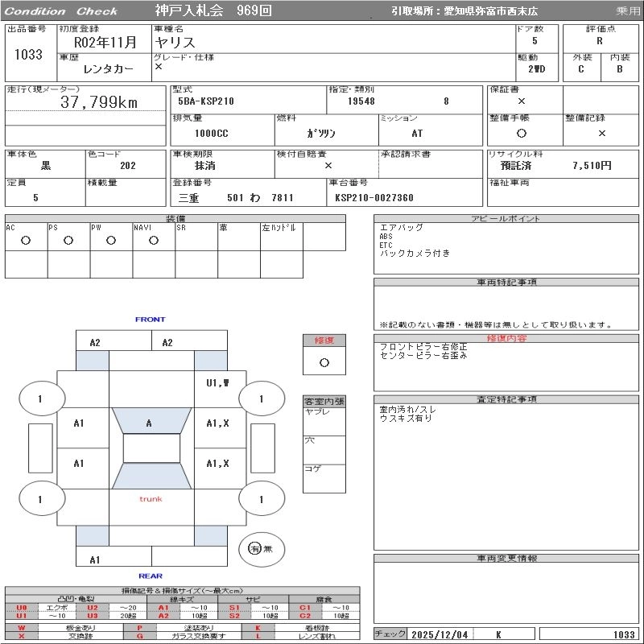Click the red trunk label on diagram

click(x=151, y=499)
